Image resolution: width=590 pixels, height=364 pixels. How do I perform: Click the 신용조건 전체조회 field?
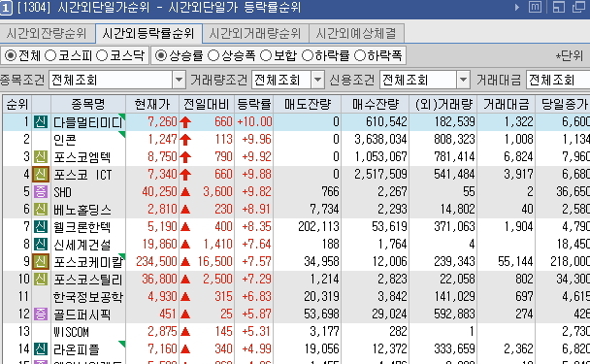click(418, 80)
